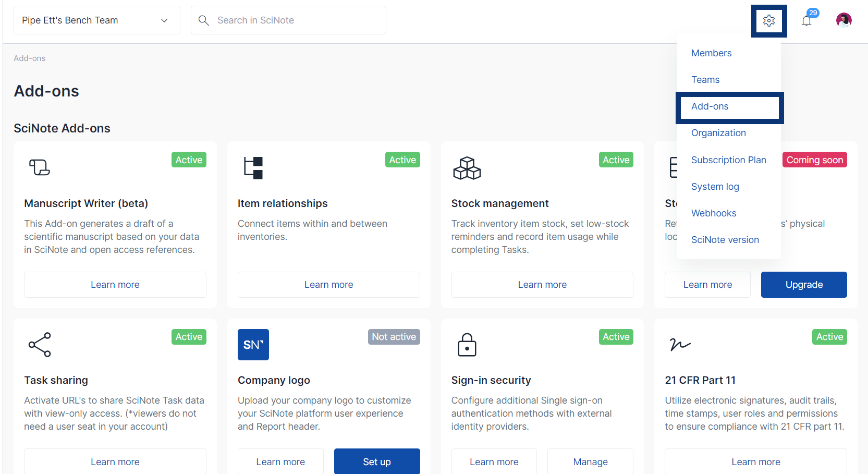The height and width of the screenshot is (474, 868).
Task: Open the notifications bell
Action: pos(806,21)
